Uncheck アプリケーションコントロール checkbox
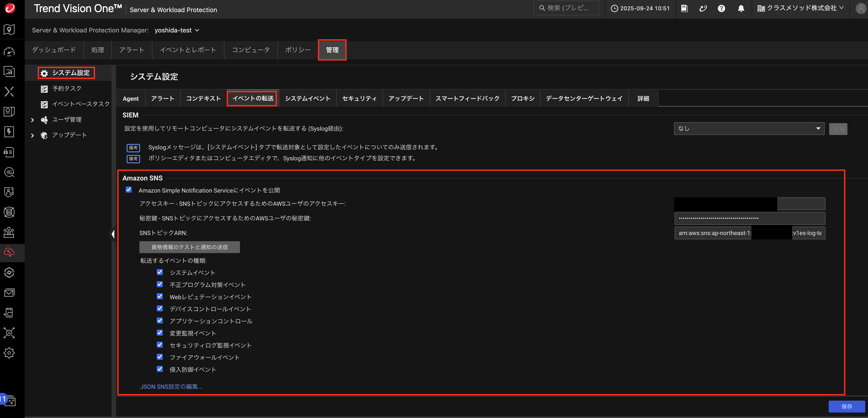 point(160,321)
